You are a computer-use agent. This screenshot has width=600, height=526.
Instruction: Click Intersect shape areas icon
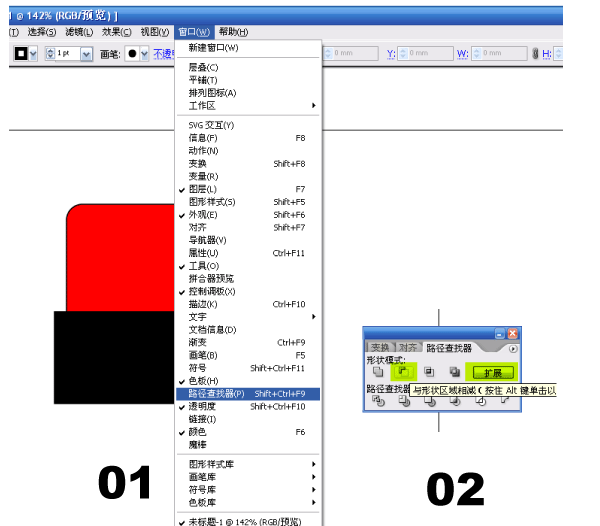429,371
